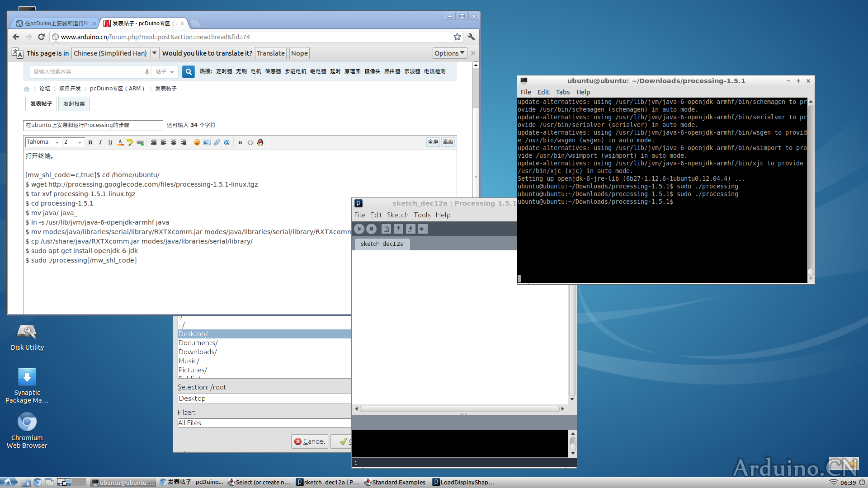Click the Stop button in Processing

371,229
